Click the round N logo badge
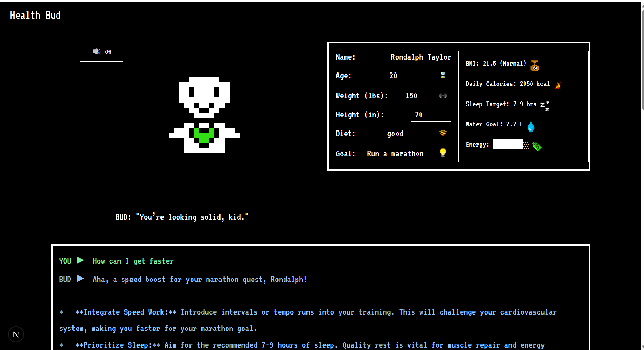The image size is (644, 350). tap(16, 334)
